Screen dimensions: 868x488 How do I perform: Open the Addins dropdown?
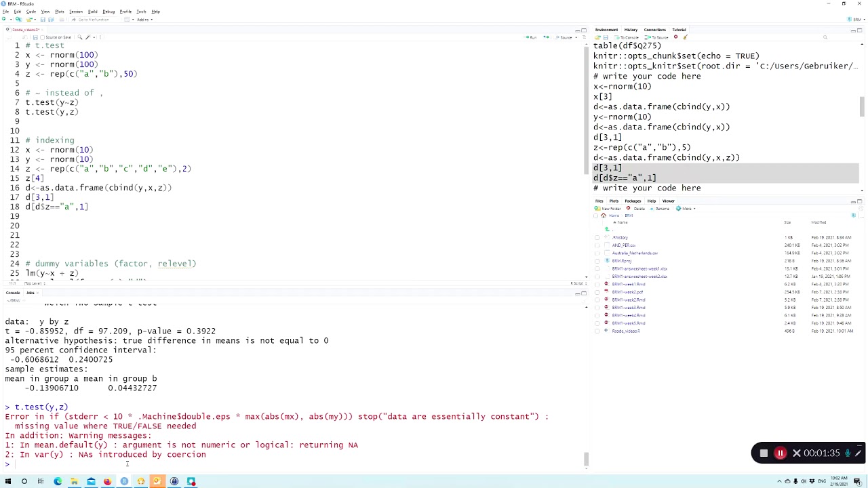144,20
